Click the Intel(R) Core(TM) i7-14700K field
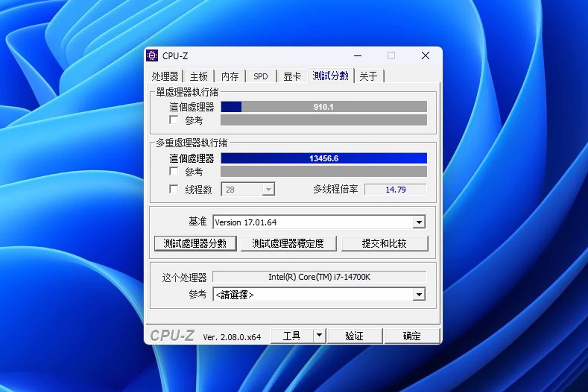Viewport: 588px width, 392px height. point(319,277)
